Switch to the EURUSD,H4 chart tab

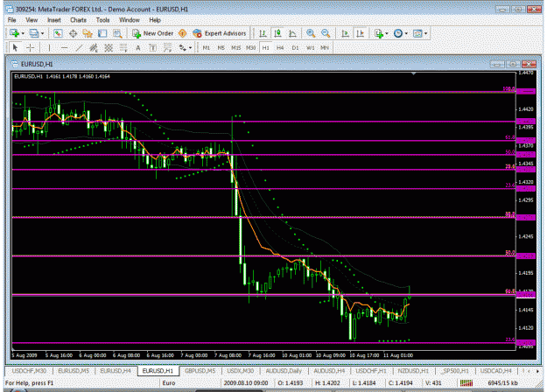click(116, 371)
